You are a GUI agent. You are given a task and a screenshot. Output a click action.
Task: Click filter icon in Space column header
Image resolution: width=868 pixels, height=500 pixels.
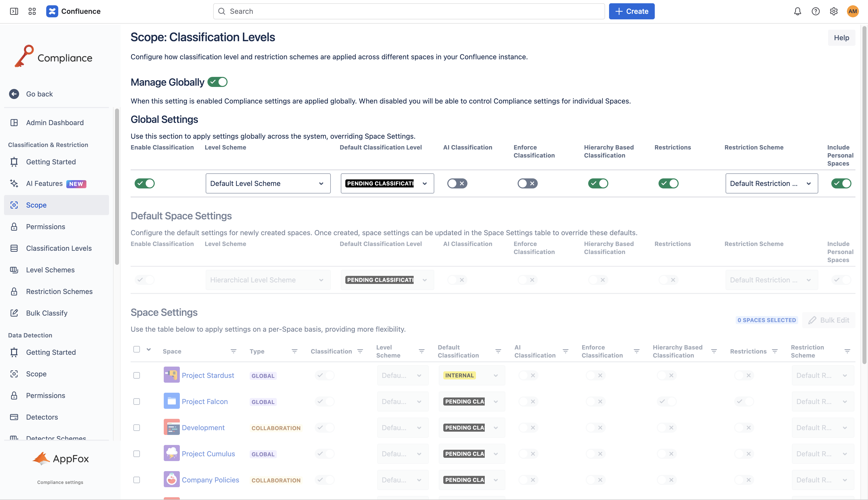pyautogui.click(x=233, y=351)
